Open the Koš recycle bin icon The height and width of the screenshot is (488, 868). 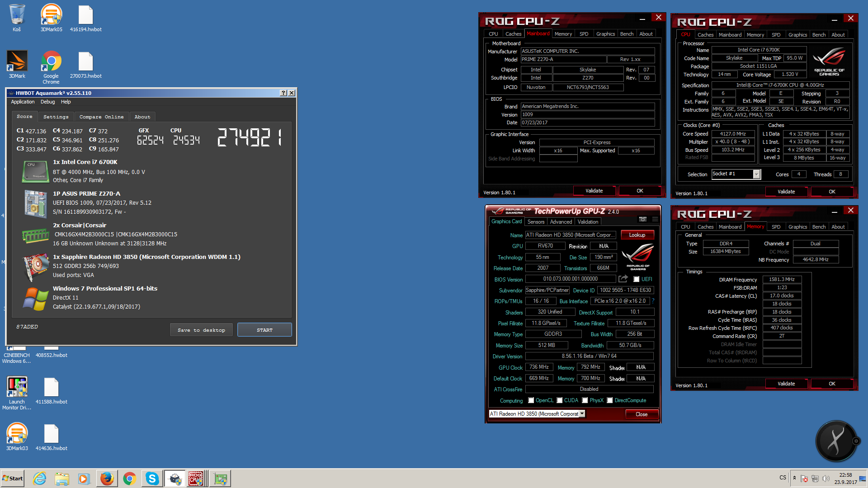pos(17,18)
